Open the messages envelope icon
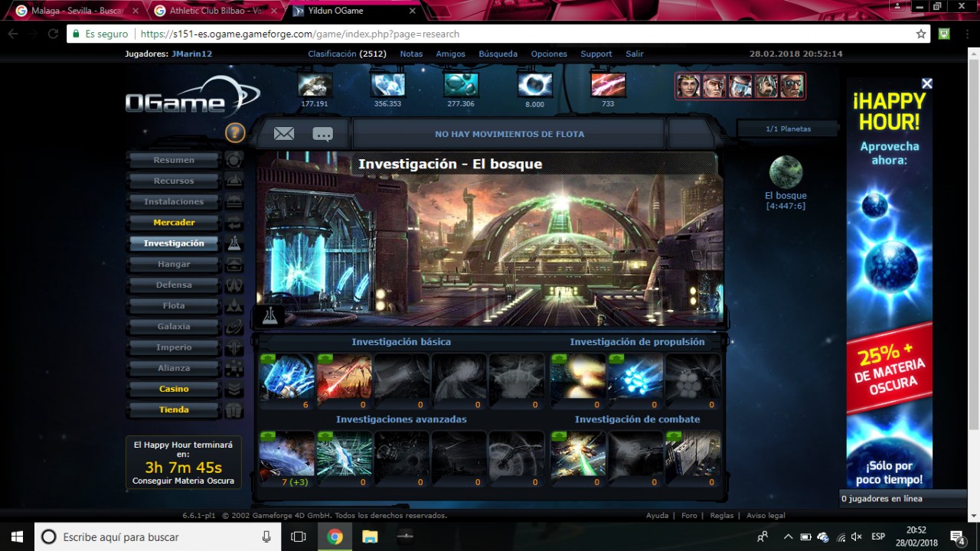Viewport: 980px width, 551px height. coord(284,134)
